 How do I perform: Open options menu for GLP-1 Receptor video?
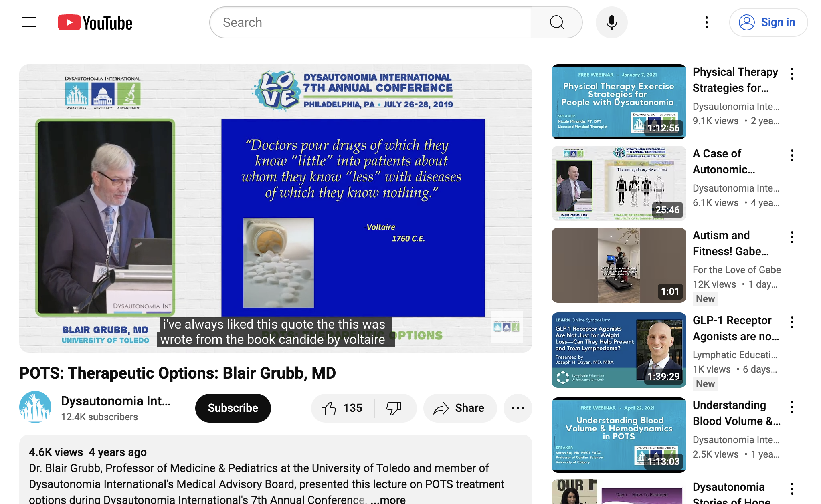pyautogui.click(x=792, y=322)
